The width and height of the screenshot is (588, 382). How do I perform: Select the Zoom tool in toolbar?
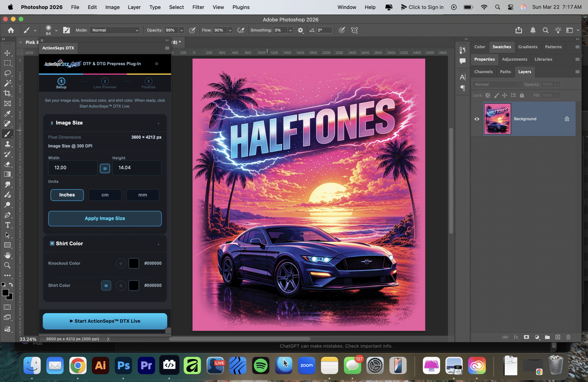(7, 265)
